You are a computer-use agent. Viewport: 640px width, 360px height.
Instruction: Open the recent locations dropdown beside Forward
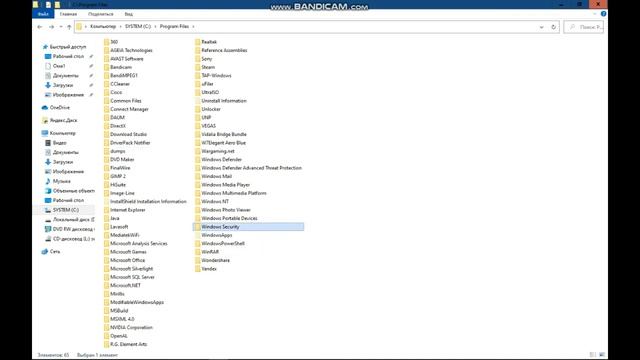coord(61,27)
